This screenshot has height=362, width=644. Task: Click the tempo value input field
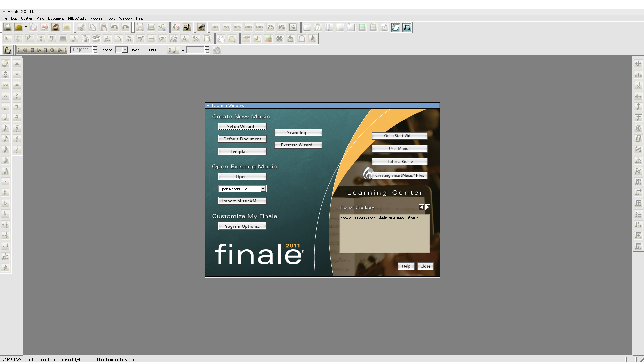click(195, 50)
